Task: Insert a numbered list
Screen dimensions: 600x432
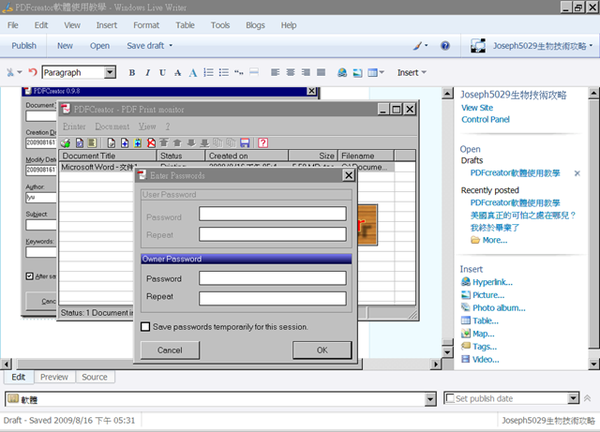Action: pyautogui.click(x=209, y=72)
